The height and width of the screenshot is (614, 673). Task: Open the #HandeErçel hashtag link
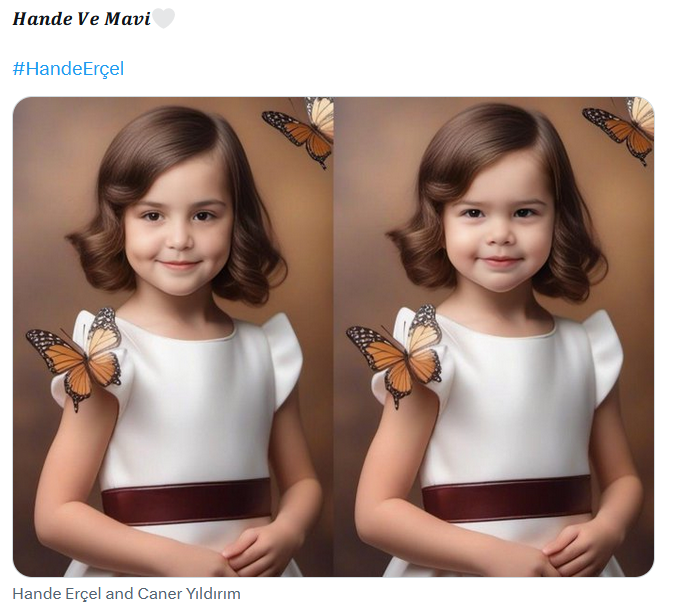[68, 69]
